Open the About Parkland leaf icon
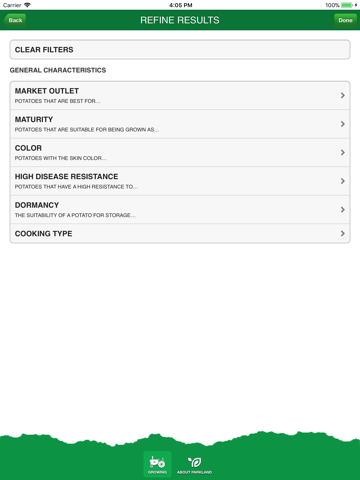This screenshot has height=480, width=360. [195, 464]
